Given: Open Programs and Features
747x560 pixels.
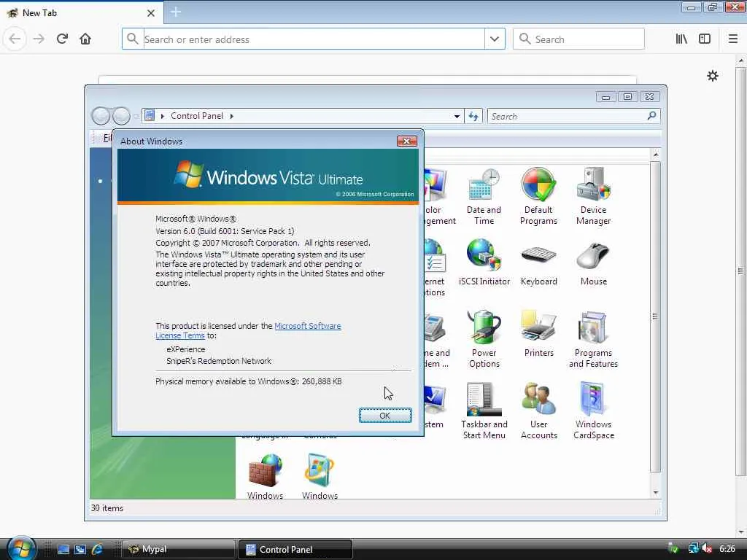Looking at the screenshot, I should tap(593, 339).
